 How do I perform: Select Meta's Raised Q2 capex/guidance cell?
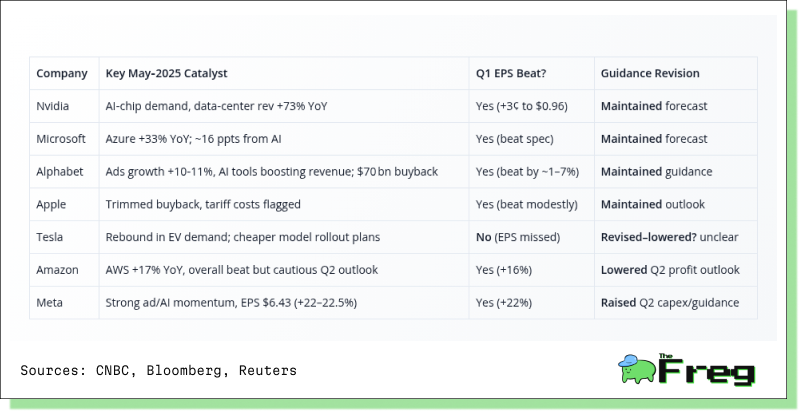click(676, 303)
